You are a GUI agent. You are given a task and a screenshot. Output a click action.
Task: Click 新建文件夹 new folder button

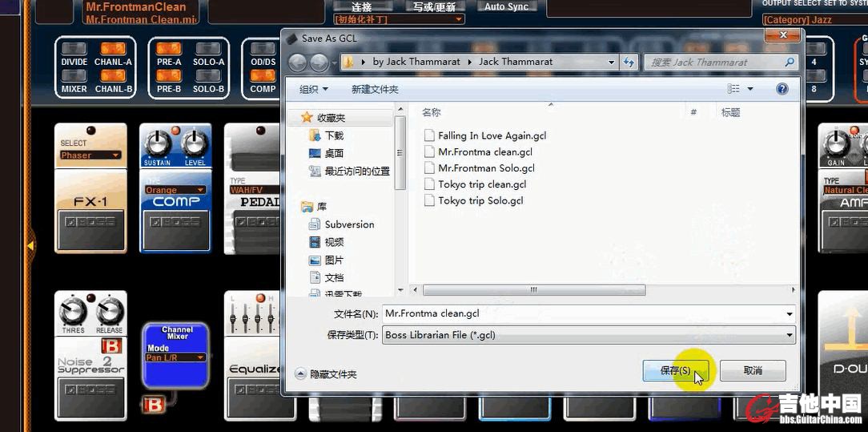coord(375,89)
